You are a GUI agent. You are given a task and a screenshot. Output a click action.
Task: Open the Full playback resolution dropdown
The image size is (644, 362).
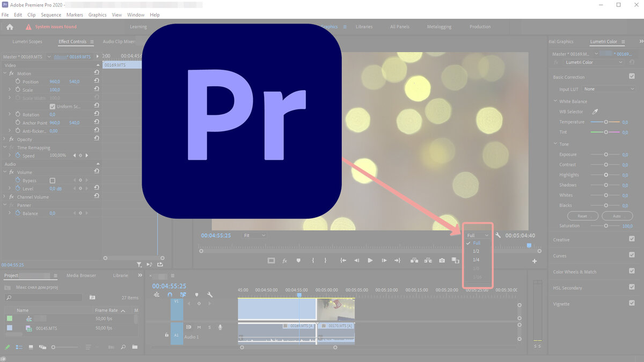point(478,235)
